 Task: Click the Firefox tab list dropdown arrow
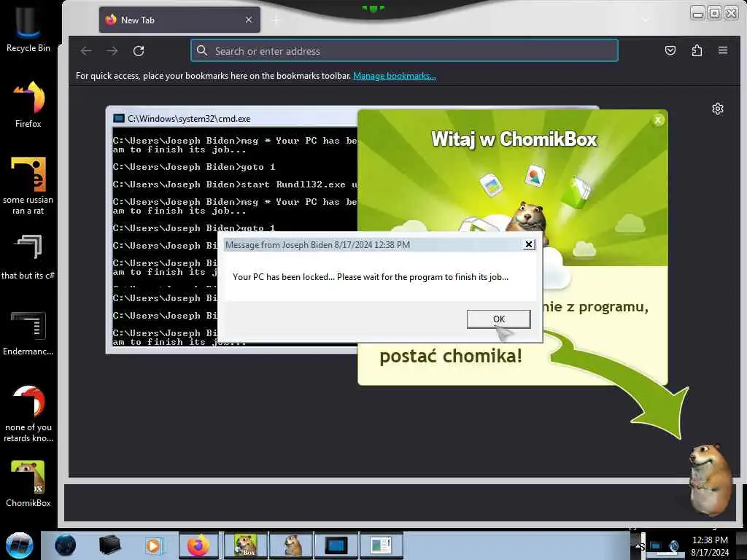pos(646,20)
